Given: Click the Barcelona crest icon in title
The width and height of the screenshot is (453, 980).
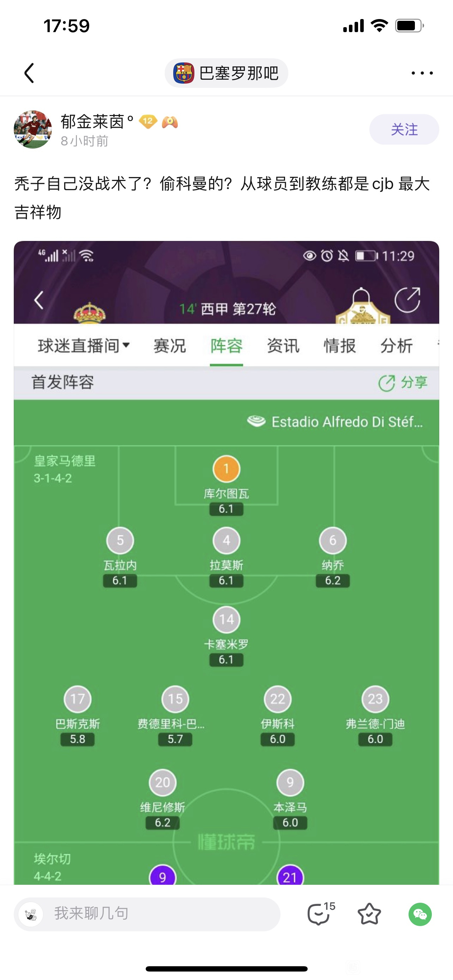Looking at the screenshot, I should point(184,73).
